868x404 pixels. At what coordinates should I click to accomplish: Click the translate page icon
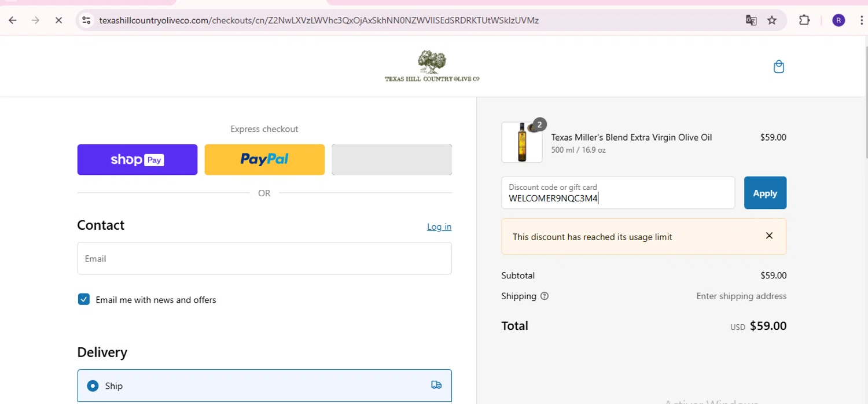point(751,20)
